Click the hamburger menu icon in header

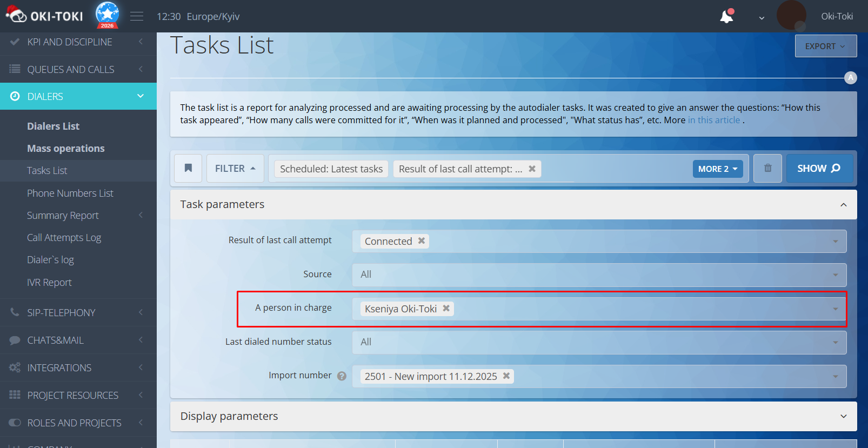point(137,16)
